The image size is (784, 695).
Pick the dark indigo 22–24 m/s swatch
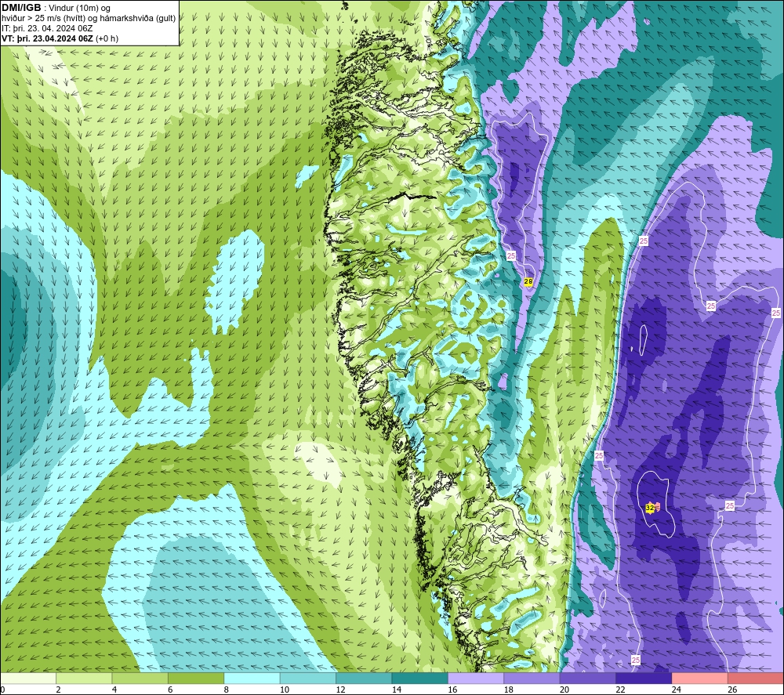coord(644,678)
